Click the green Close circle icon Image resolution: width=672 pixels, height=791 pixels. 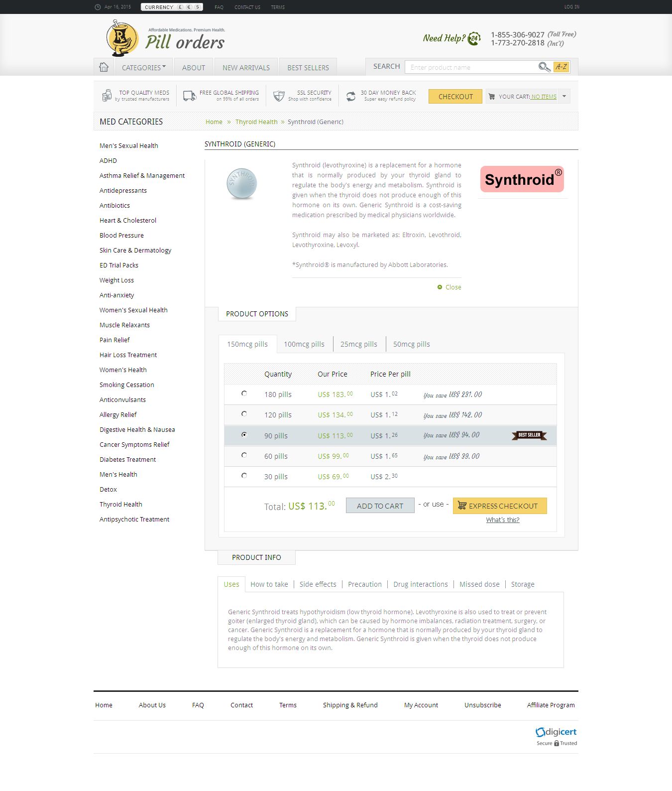point(440,287)
